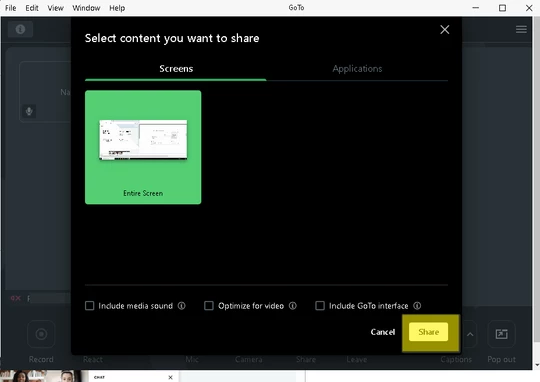Click the Record icon in meeting toolbar
The height and width of the screenshot is (382, 540).
[41, 334]
